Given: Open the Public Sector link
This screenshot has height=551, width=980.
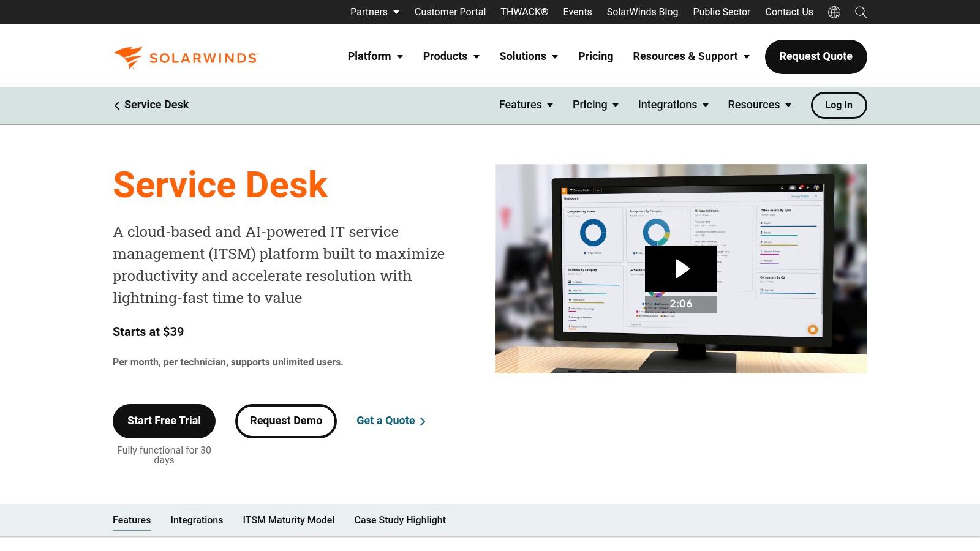Looking at the screenshot, I should pyautogui.click(x=722, y=12).
